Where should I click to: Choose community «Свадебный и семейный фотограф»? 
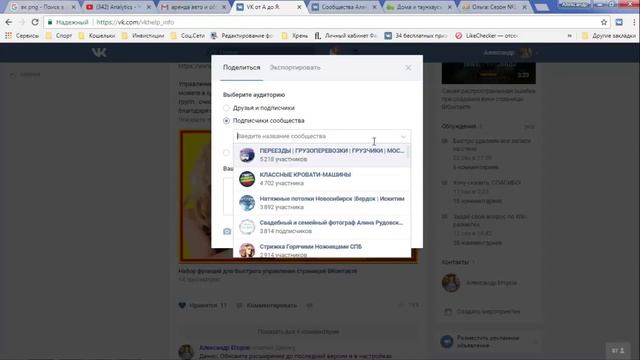[322, 227]
